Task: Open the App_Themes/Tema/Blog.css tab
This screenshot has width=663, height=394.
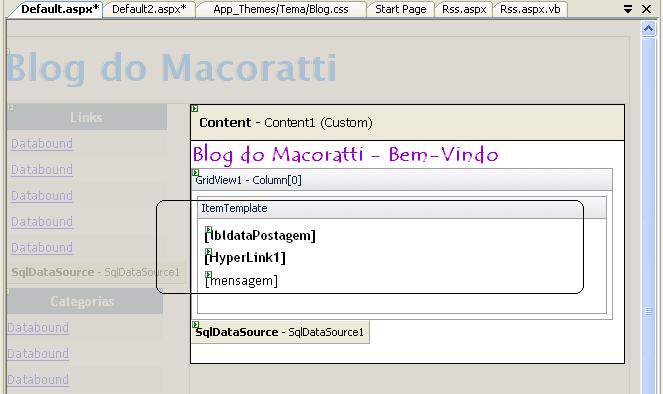Action: pyautogui.click(x=281, y=9)
